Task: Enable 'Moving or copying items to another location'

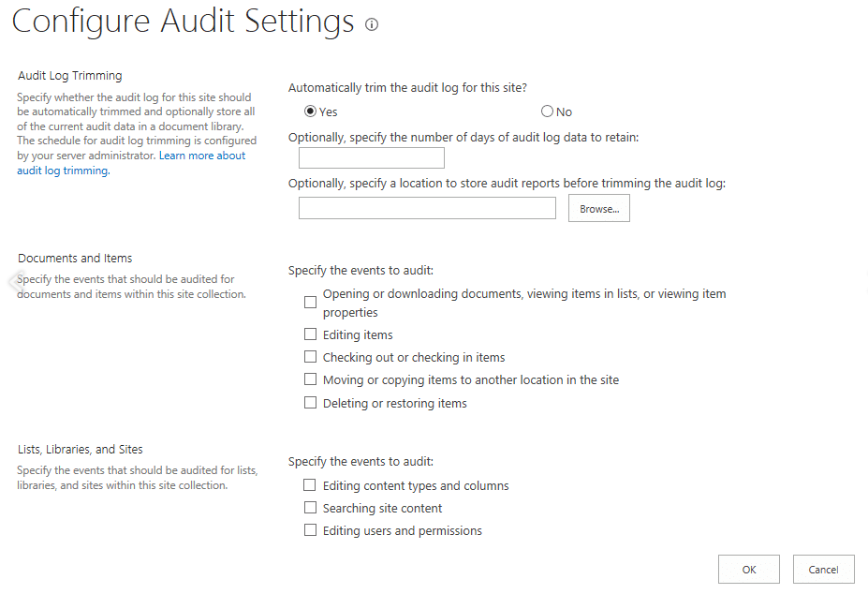Action: pyautogui.click(x=311, y=380)
